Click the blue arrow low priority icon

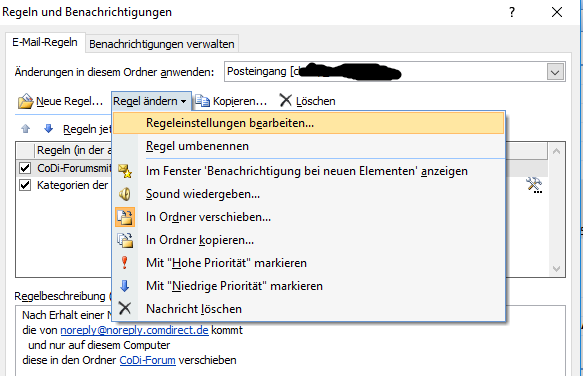coord(125,286)
